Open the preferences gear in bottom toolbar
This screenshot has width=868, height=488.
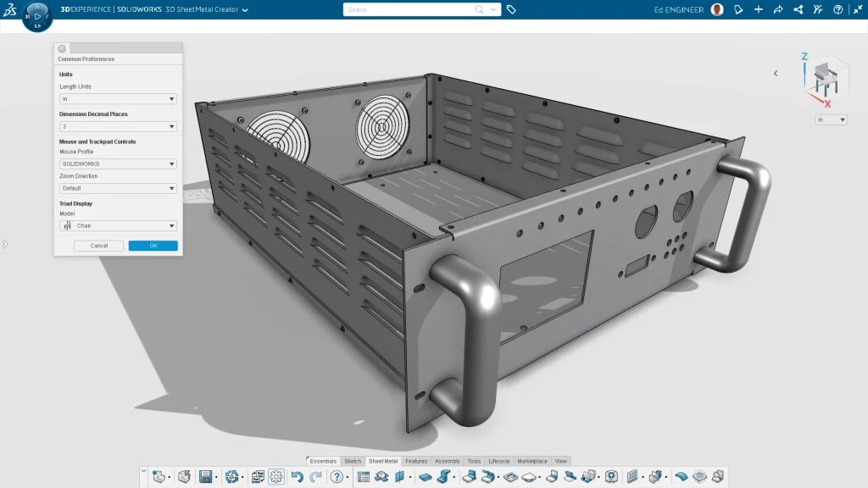coord(276,477)
